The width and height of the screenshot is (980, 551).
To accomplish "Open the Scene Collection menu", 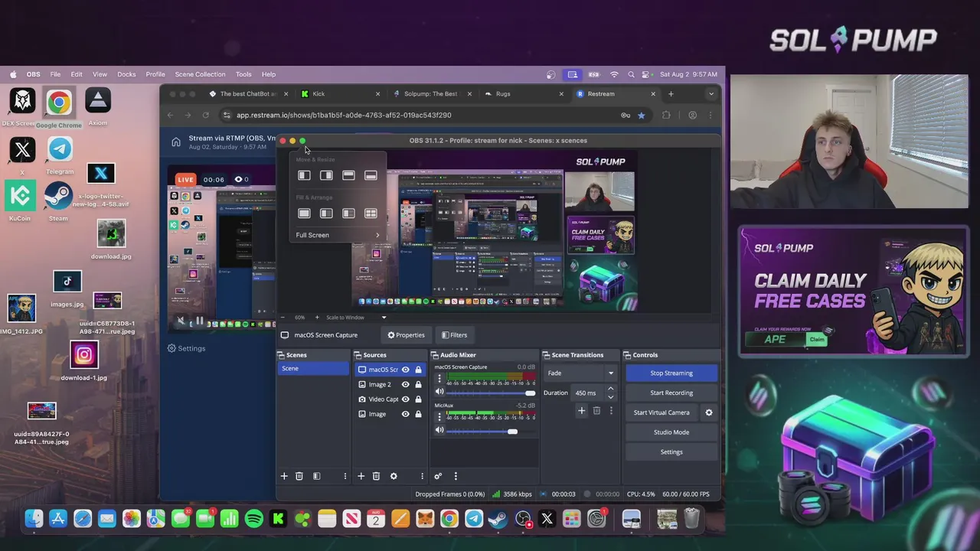I will tap(200, 74).
